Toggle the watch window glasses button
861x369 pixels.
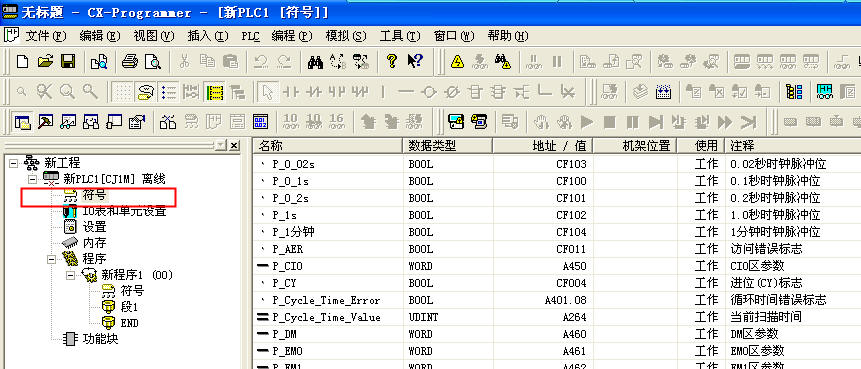coord(68,122)
